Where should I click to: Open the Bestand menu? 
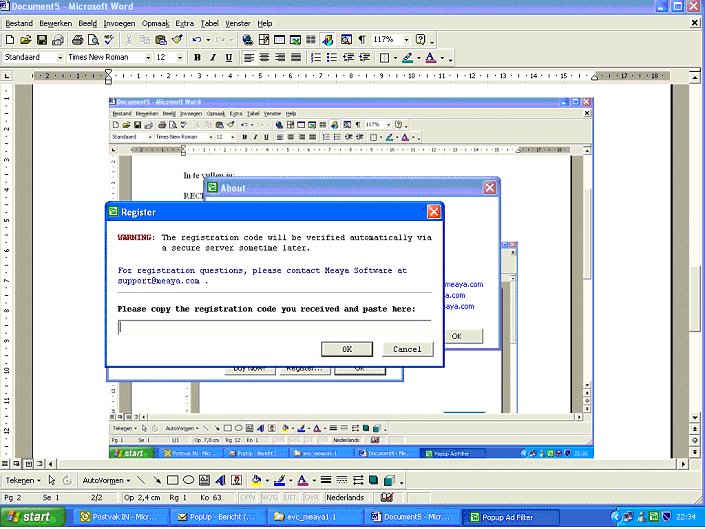[x=19, y=23]
